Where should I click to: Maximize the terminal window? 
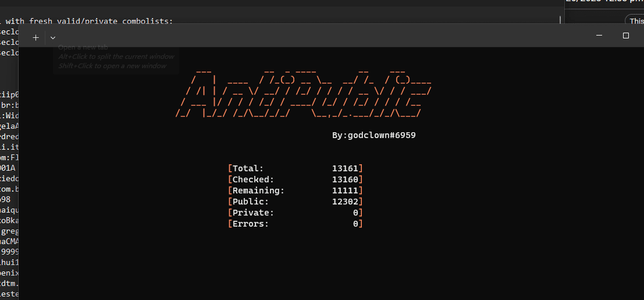[x=625, y=36]
